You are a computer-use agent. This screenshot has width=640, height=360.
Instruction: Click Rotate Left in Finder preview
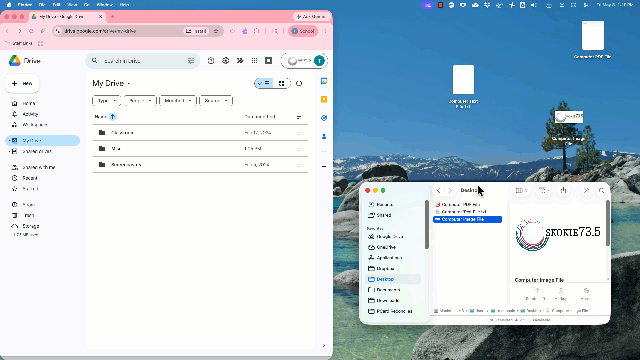coord(536,293)
